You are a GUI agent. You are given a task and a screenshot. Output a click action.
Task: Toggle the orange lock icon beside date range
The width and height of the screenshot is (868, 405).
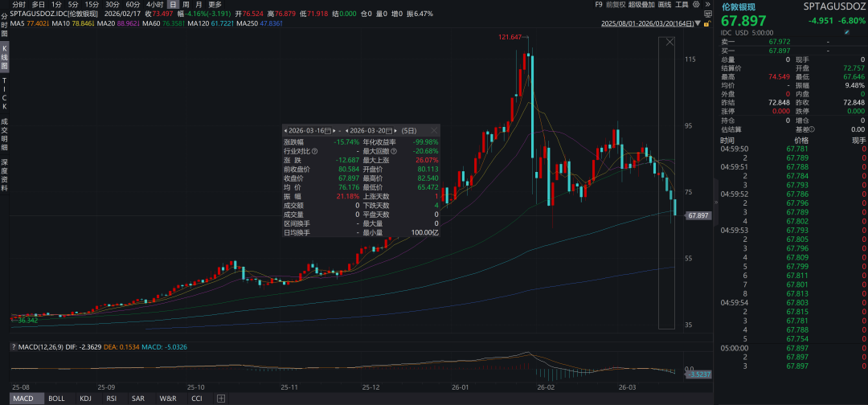click(706, 23)
